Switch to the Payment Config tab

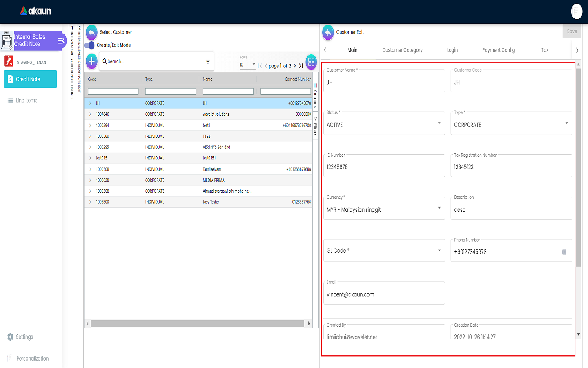[498, 50]
